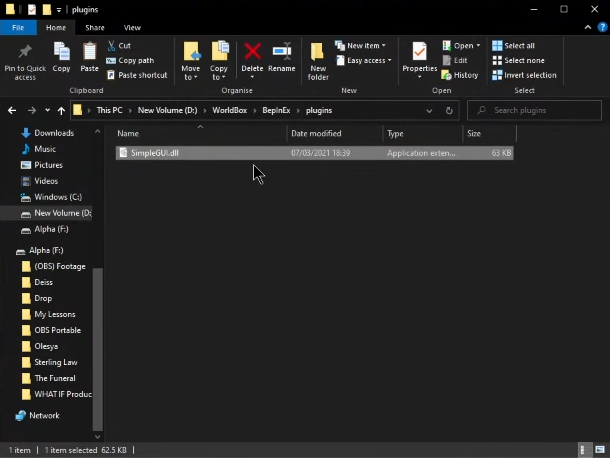Screen dimensions: 610x458
Task: Open Downloads in the navigation pane
Action: [47, 133]
